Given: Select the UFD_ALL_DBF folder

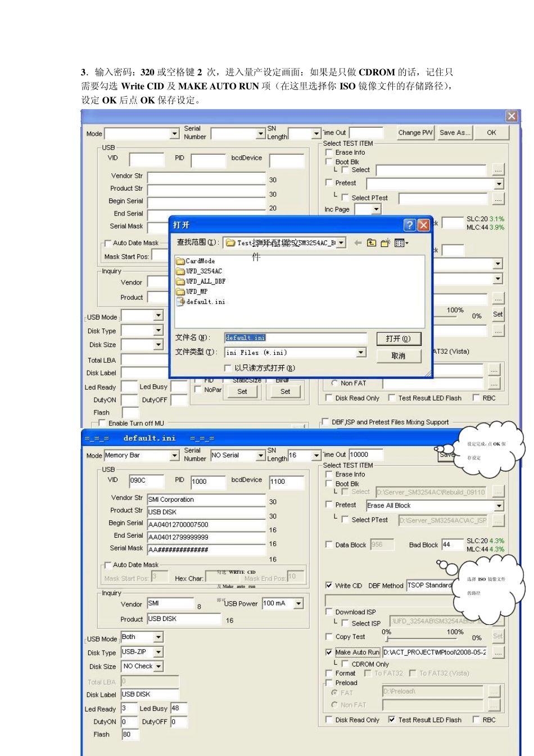Looking at the screenshot, I should tap(201, 281).
